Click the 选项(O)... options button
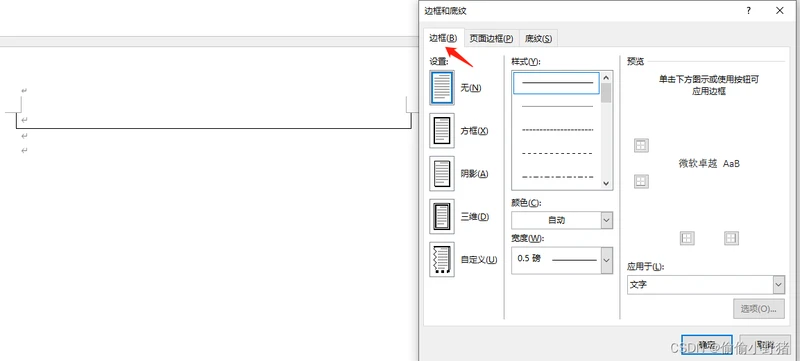 click(x=759, y=309)
